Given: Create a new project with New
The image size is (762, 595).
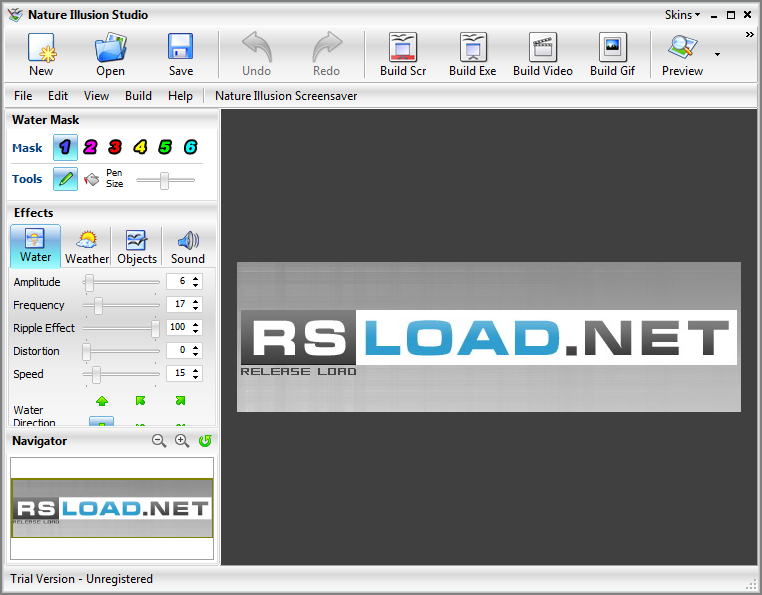Looking at the screenshot, I should pyautogui.click(x=41, y=54).
